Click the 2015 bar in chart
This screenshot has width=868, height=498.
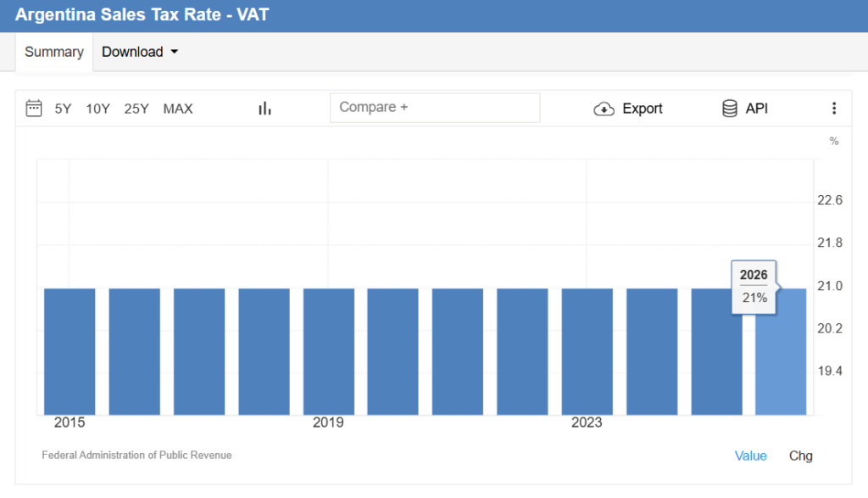coord(70,351)
